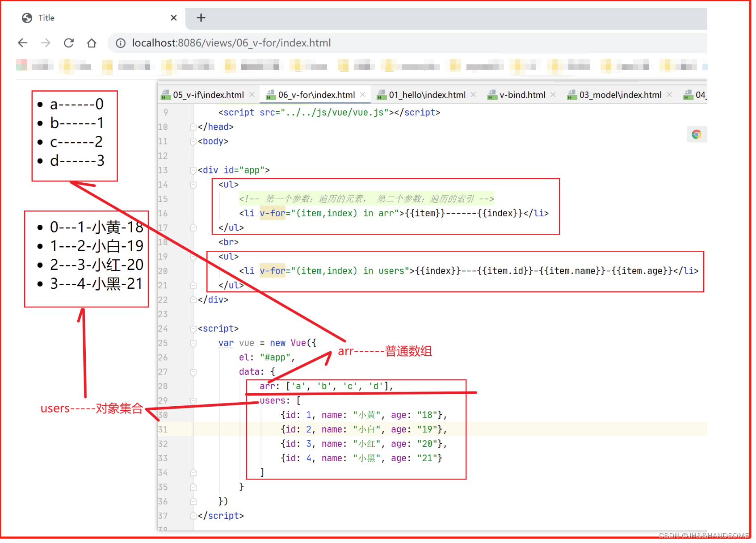This screenshot has height=543, width=756.
Task: Select the Title browser tab
Action: 99,18
